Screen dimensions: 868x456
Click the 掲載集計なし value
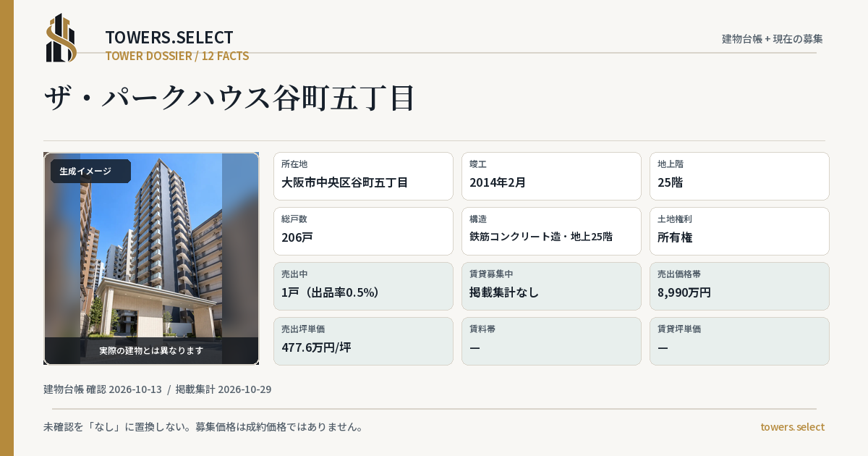coord(504,292)
